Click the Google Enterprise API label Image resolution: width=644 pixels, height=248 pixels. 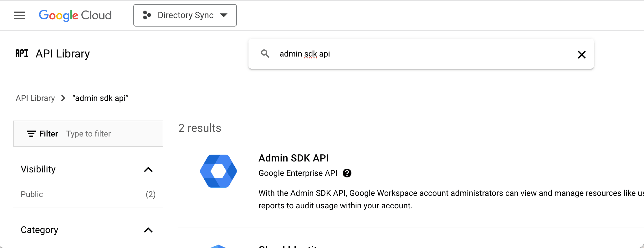point(298,173)
